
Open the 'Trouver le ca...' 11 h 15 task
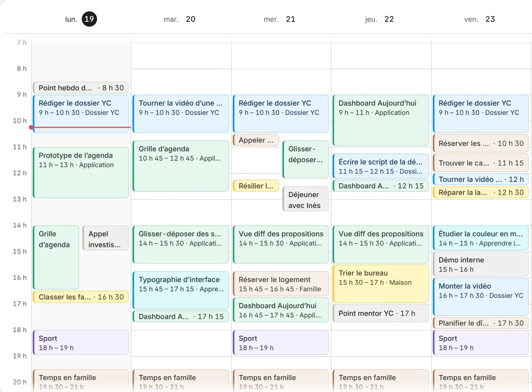[481, 163]
